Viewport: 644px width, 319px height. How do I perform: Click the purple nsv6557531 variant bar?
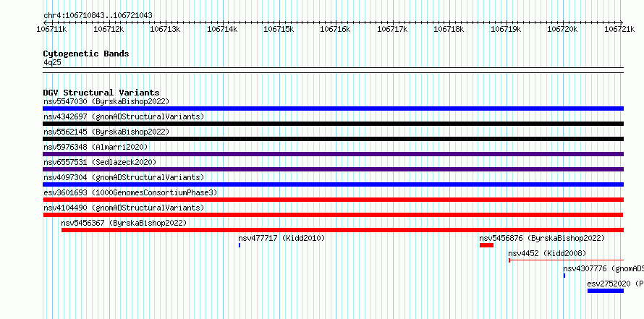333,169
